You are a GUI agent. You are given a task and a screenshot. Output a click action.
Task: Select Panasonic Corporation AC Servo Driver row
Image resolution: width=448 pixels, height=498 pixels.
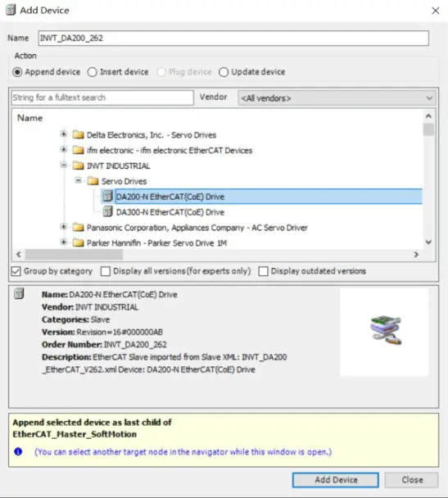click(x=197, y=228)
